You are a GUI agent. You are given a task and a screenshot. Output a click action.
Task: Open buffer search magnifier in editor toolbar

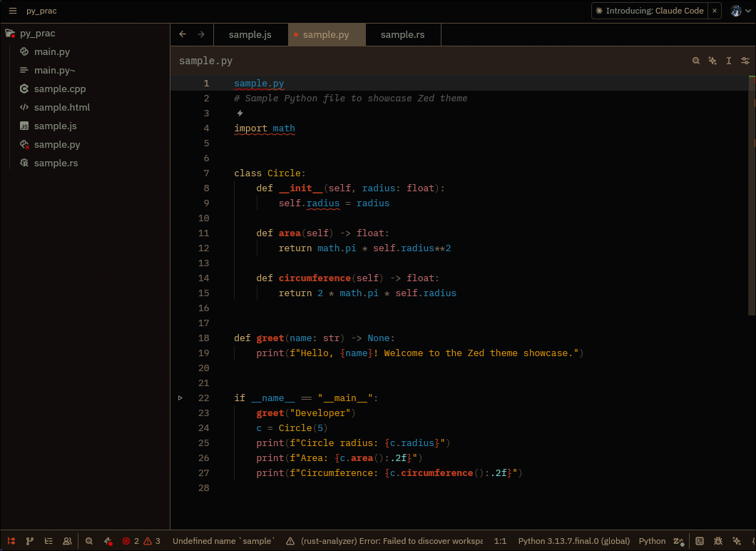695,61
